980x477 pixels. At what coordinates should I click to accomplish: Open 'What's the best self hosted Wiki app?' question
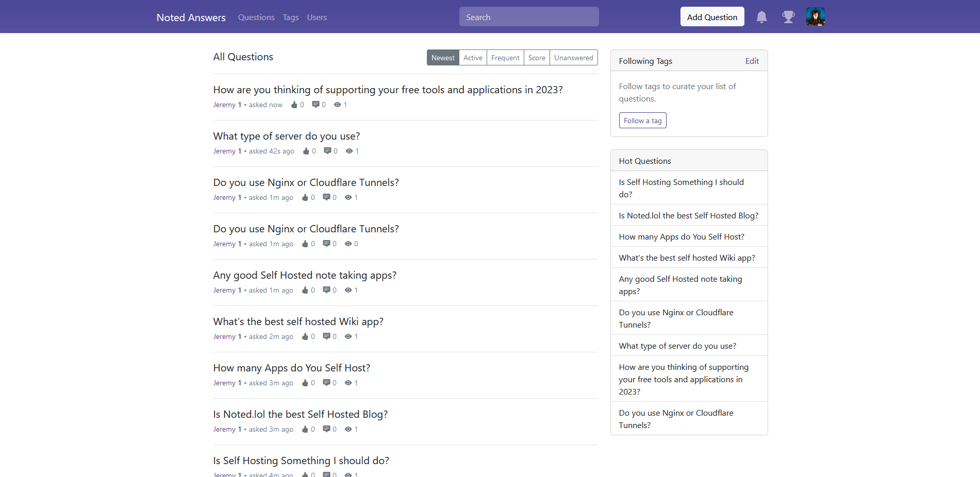click(298, 321)
